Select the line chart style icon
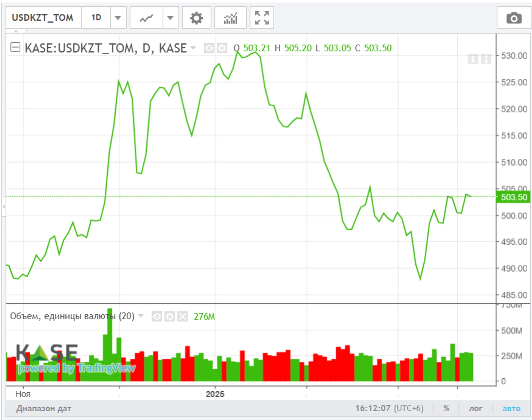 pyautogui.click(x=146, y=18)
